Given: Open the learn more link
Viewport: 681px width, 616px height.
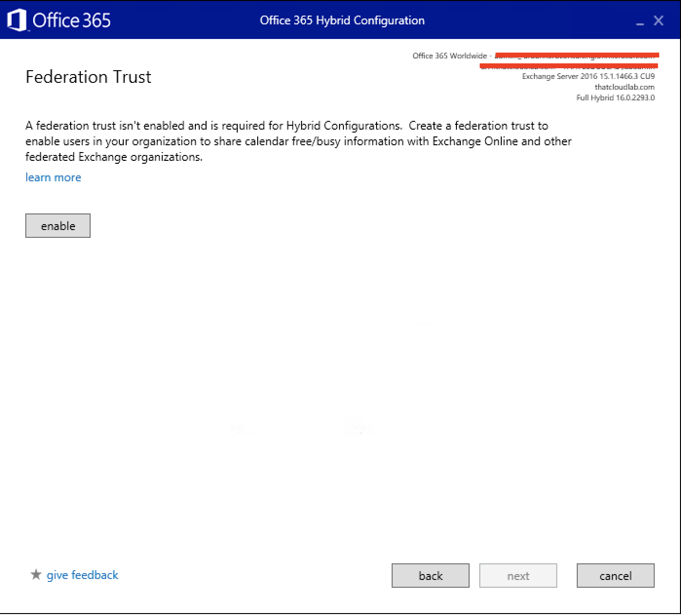Looking at the screenshot, I should 53,177.
